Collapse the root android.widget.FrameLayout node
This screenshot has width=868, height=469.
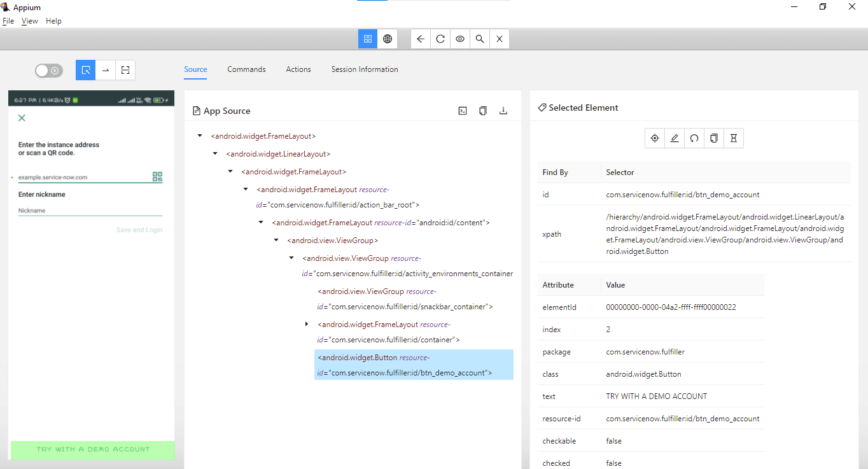pos(200,136)
